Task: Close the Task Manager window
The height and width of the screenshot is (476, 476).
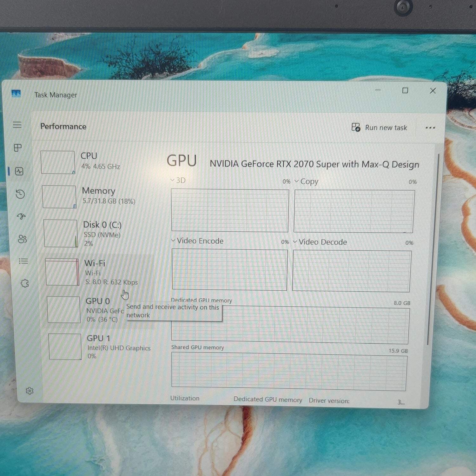Action: [x=433, y=91]
